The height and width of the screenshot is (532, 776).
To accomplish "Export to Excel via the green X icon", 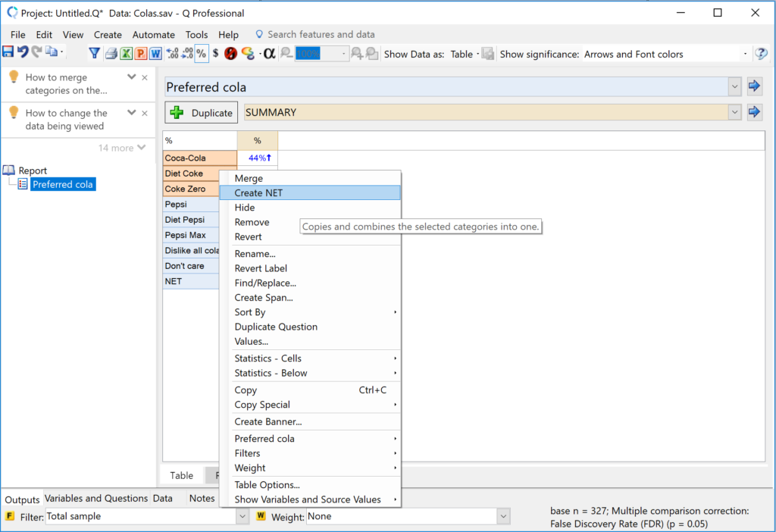I will click(x=127, y=54).
